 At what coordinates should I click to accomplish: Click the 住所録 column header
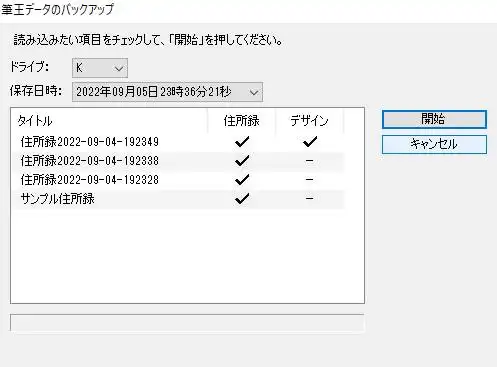tap(242, 121)
